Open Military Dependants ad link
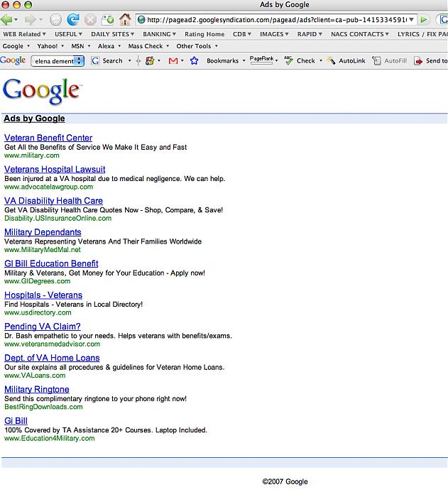This screenshot has width=448, height=497. [x=43, y=232]
